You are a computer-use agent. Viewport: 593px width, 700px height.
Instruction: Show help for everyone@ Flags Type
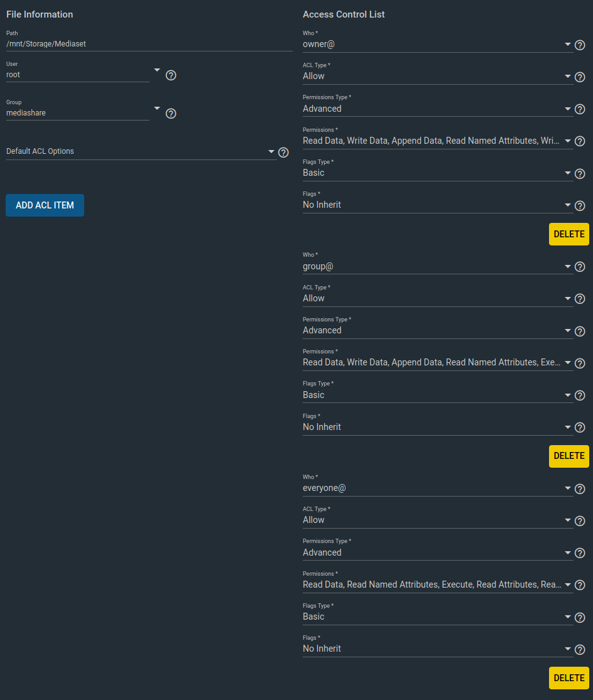tap(580, 617)
